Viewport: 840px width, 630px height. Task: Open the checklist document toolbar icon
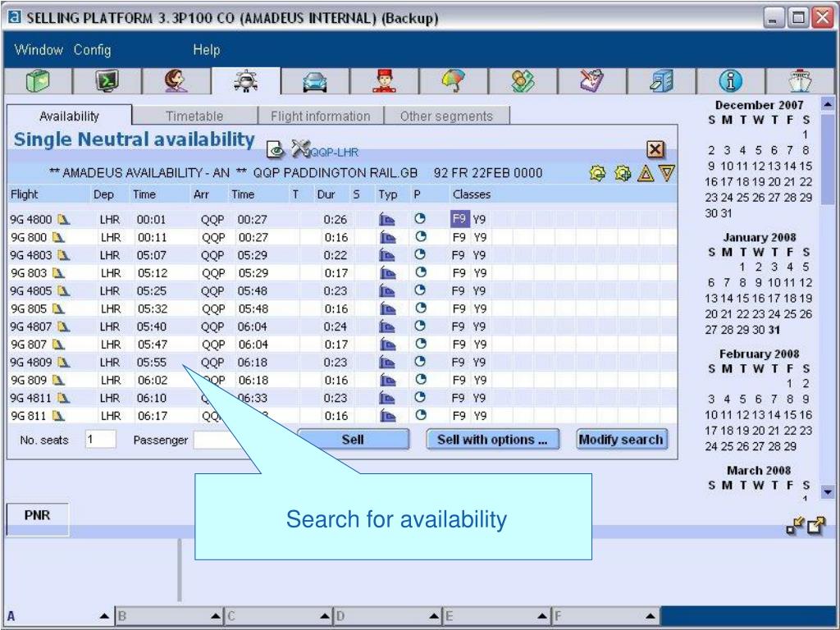point(592,81)
